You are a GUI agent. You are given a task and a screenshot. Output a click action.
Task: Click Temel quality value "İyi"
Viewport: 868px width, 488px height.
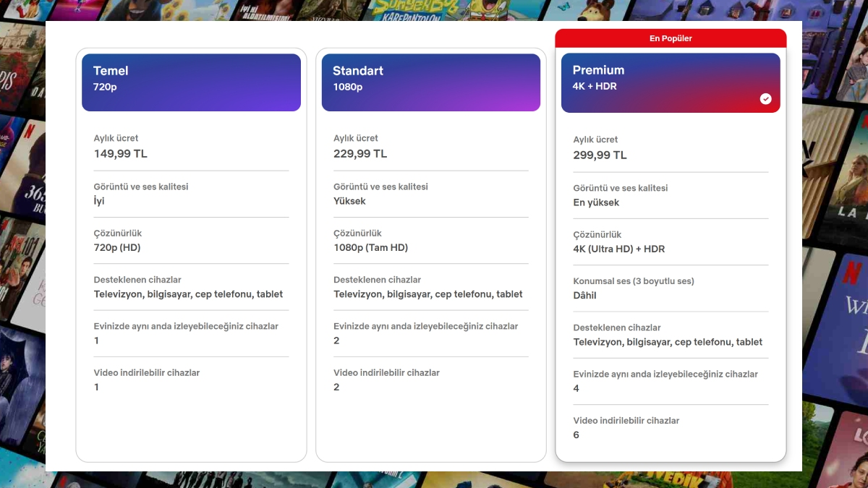coord(99,201)
